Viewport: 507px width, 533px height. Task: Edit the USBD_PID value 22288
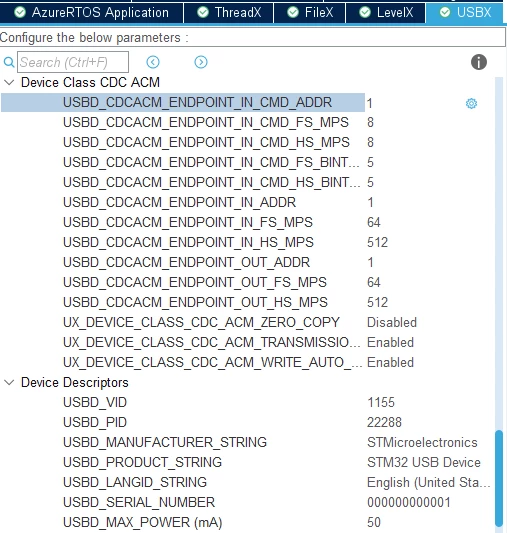click(x=384, y=423)
